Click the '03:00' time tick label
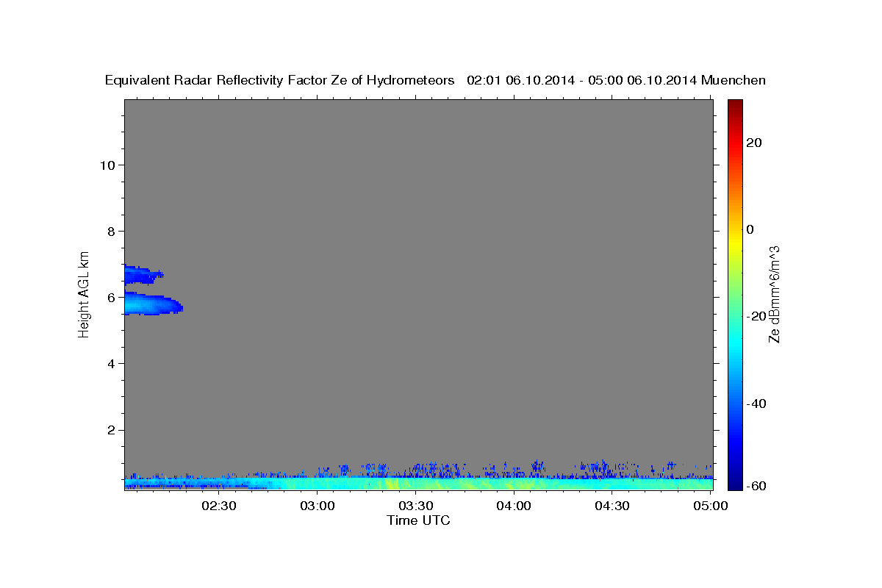Image resolution: width=882 pixels, height=588 pixels. point(318,506)
